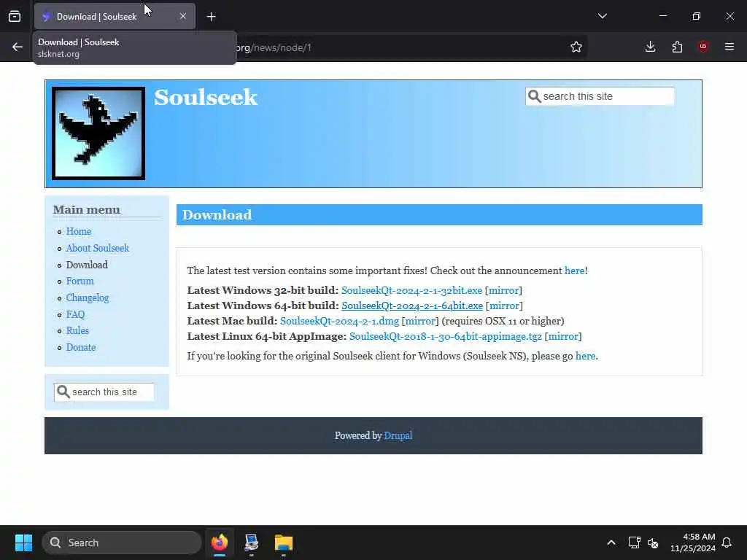The image size is (747, 560).
Task: Open FAQ from the main menu
Action: click(75, 314)
